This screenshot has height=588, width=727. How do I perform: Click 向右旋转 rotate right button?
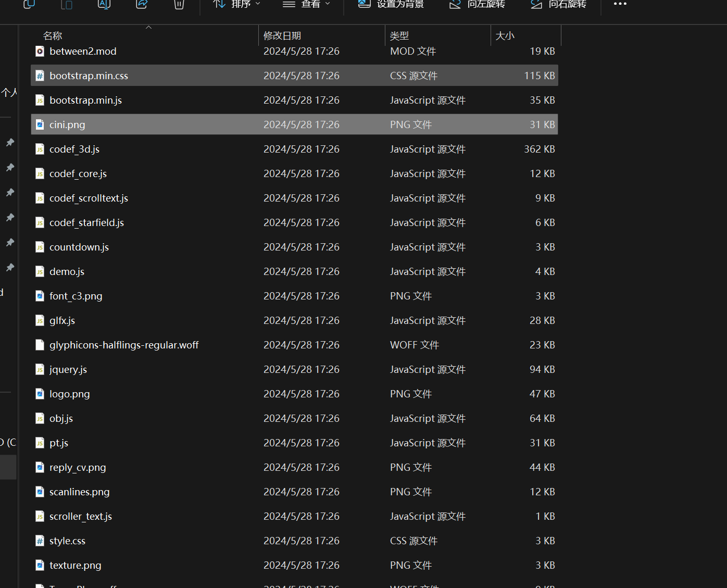[558, 4]
